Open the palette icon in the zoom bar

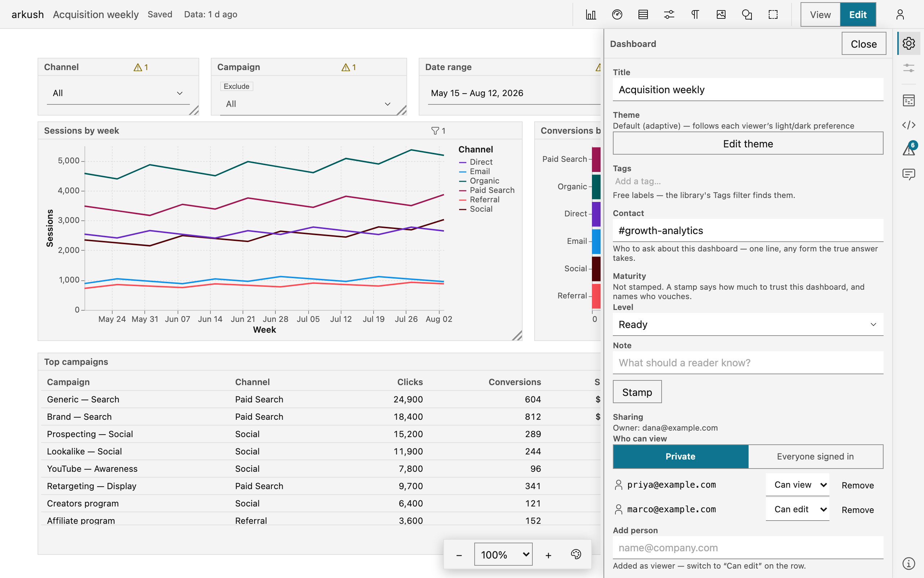576,554
